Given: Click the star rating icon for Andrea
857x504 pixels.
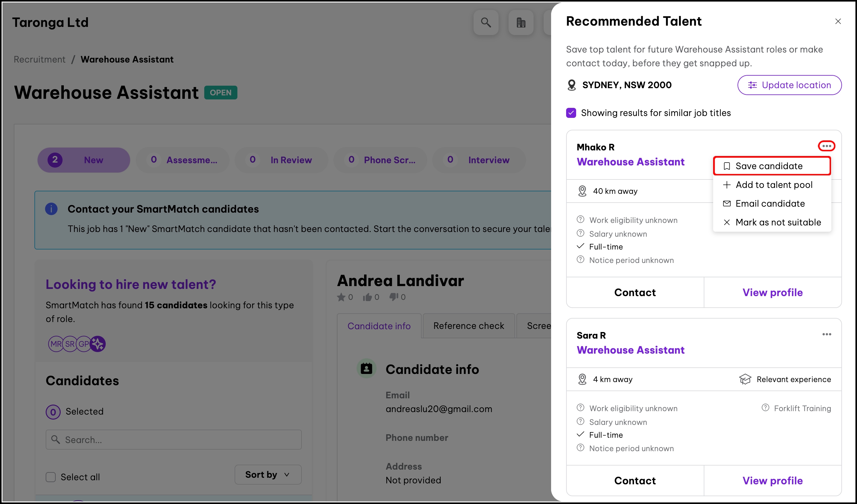Looking at the screenshot, I should [x=341, y=297].
